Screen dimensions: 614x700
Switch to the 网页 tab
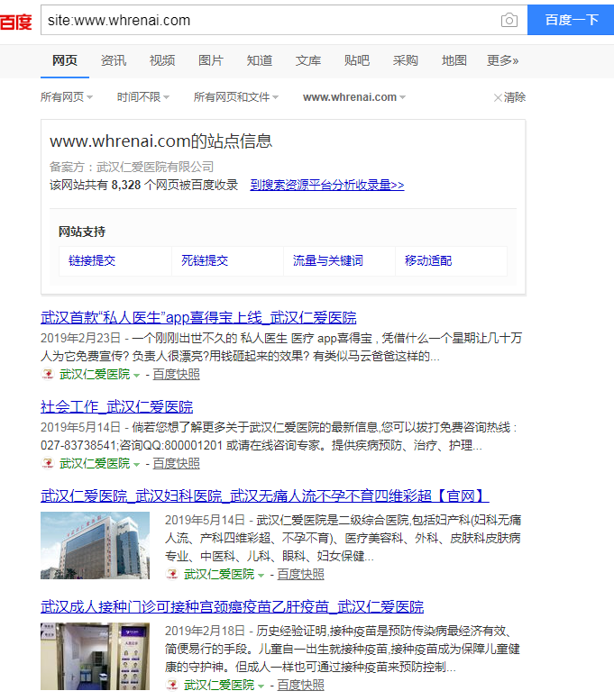click(x=65, y=60)
